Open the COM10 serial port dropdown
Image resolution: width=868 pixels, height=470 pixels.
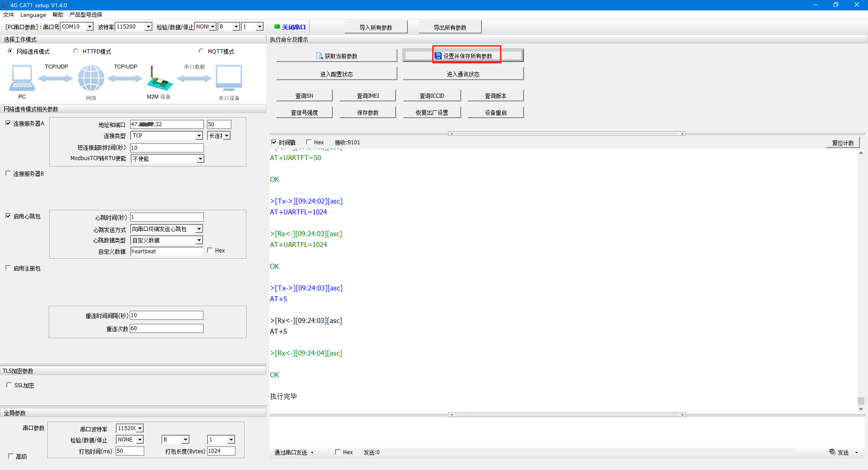coord(90,27)
